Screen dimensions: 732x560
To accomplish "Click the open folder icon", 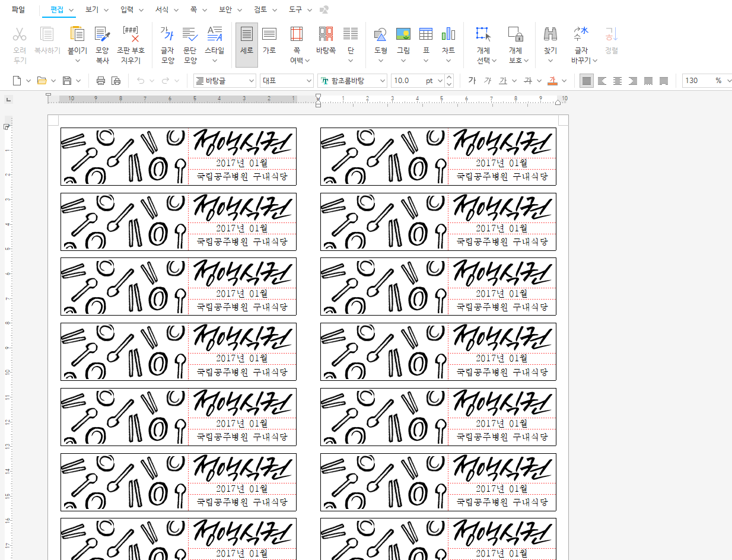I will (42, 81).
